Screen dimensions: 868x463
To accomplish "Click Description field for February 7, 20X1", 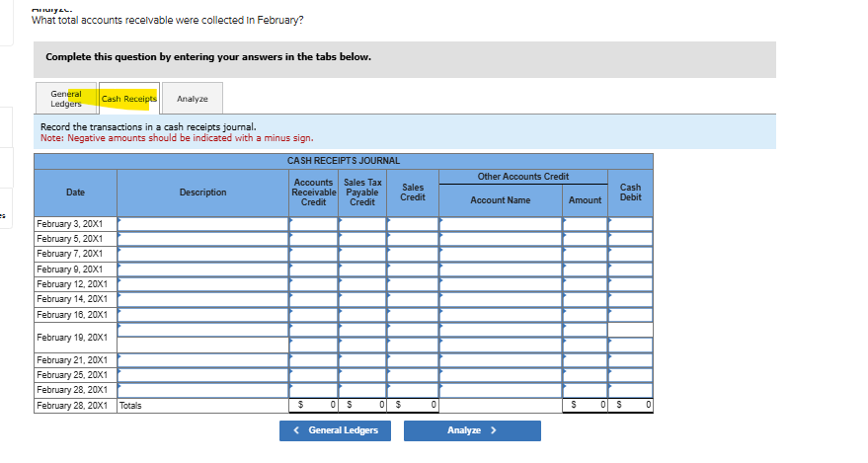I will coord(202,254).
